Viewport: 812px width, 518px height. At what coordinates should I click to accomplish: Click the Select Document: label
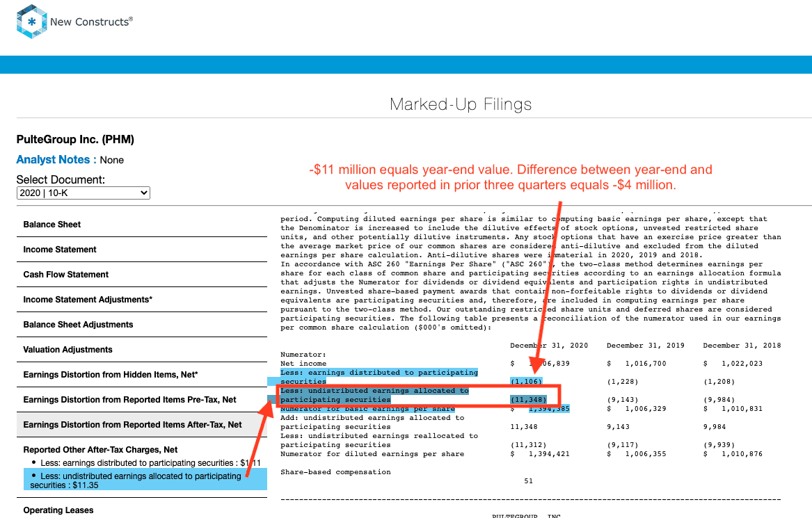point(61,179)
